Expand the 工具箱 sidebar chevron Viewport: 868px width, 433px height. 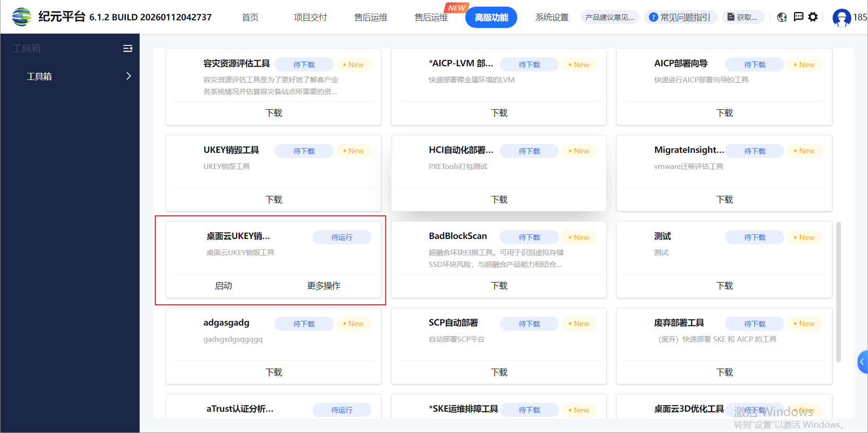(128, 76)
